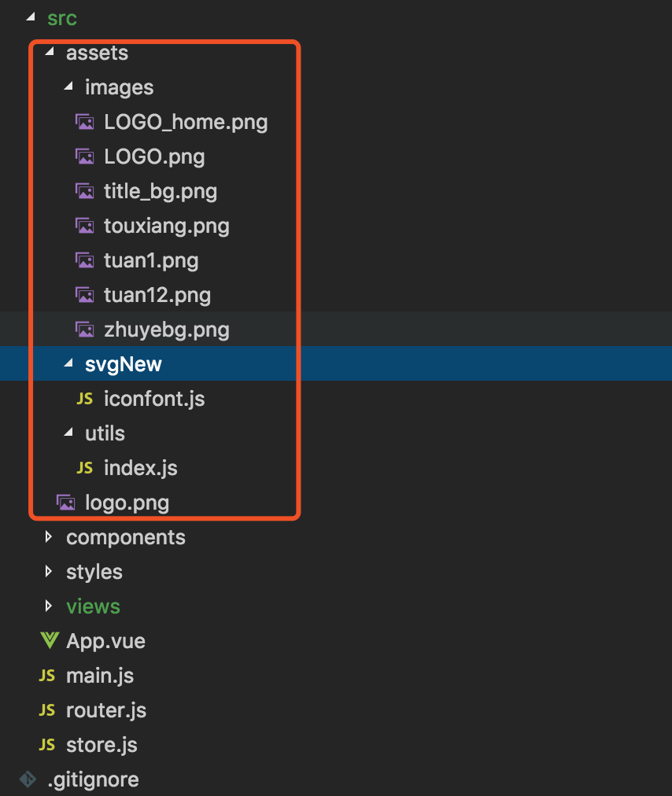This screenshot has width=672, height=796.
Task: Click the image icon next to touxiang.png
Action: click(x=84, y=226)
